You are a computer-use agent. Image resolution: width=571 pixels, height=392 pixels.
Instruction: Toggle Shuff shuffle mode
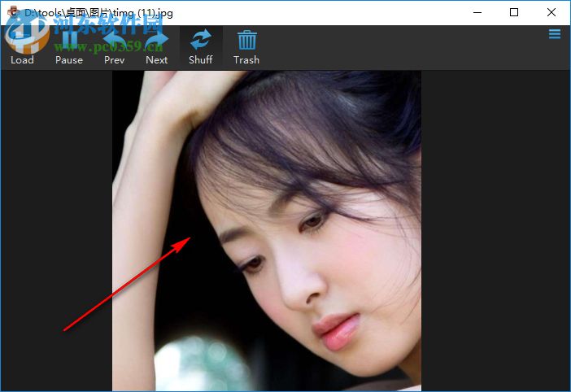201,47
